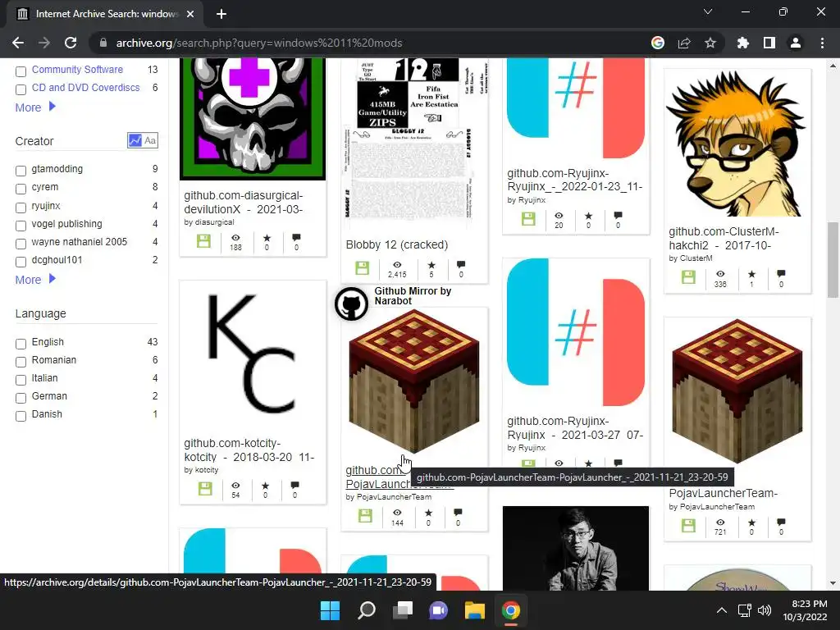Bookmark this page with the star icon
The height and width of the screenshot is (630, 840).
pos(710,43)
